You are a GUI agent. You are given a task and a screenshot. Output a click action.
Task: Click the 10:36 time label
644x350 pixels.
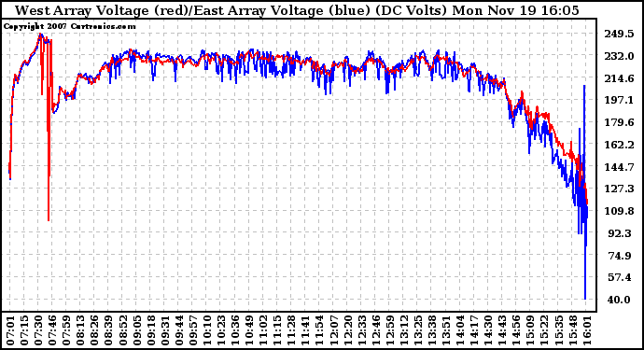(235, 330)
